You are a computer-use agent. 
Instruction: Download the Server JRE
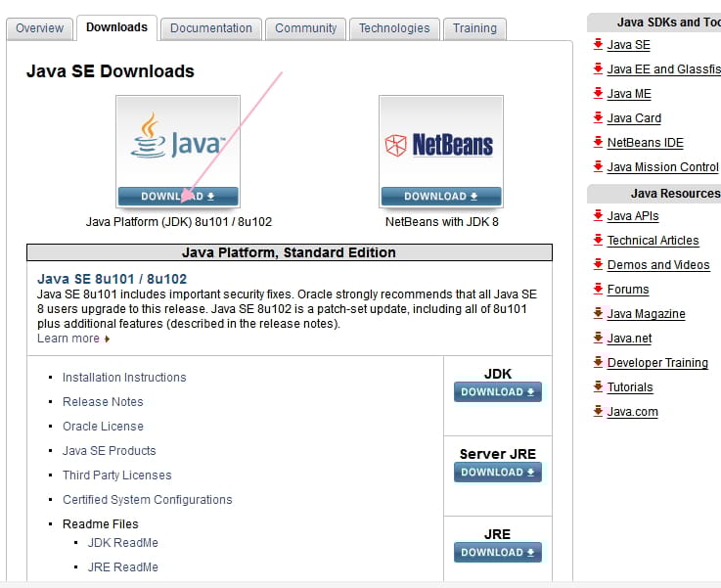point(498,473)
